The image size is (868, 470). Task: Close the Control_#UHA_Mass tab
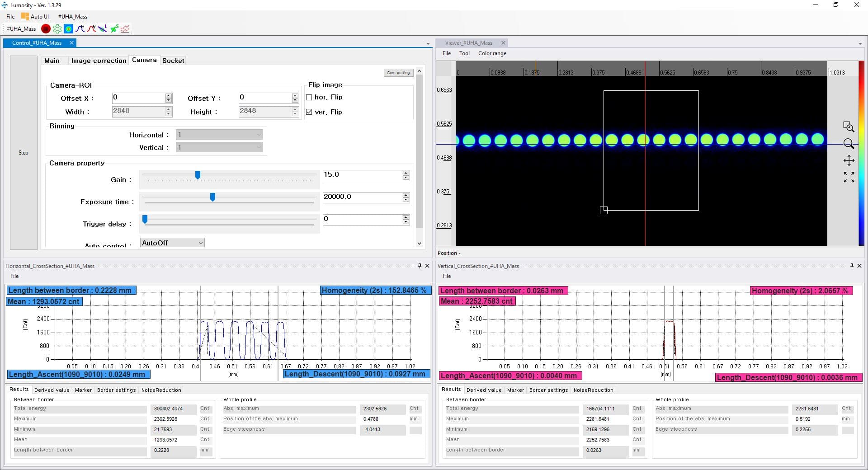point(71,43)
